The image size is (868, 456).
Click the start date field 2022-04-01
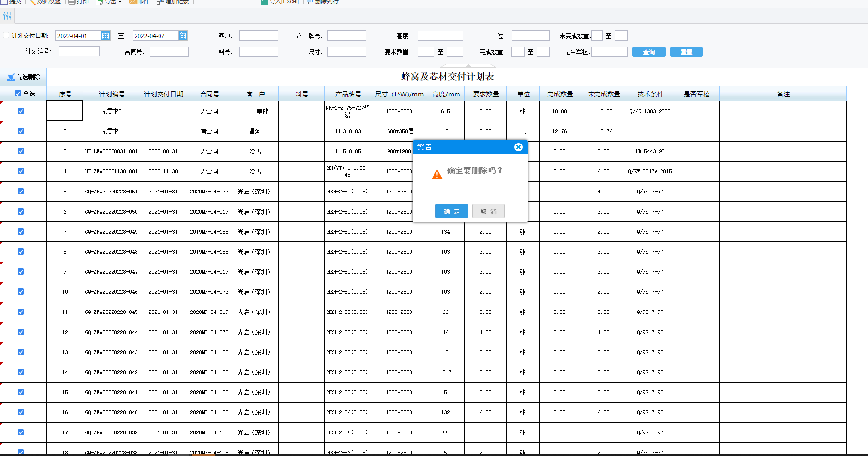point(78,36)
